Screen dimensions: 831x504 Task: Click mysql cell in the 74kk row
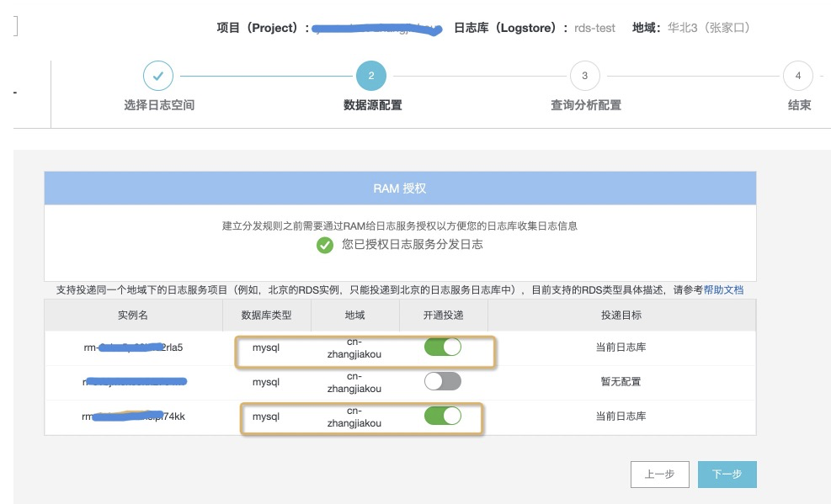pyautogui.click(x=265, y=416)
